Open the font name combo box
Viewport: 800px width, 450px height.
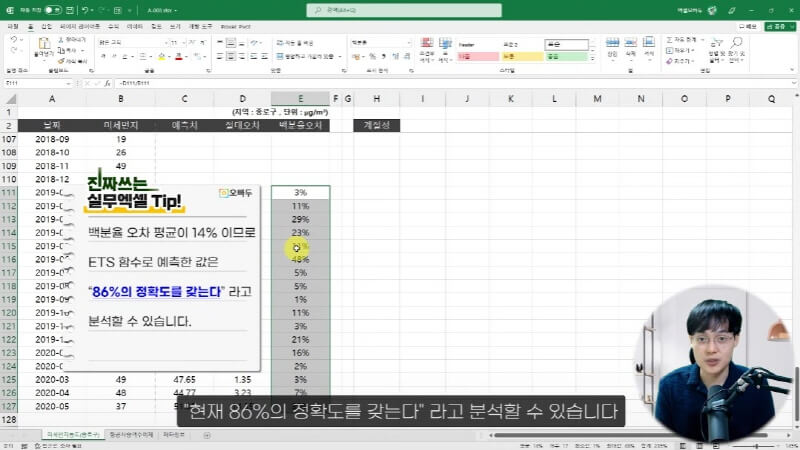(x=133, y=42)
